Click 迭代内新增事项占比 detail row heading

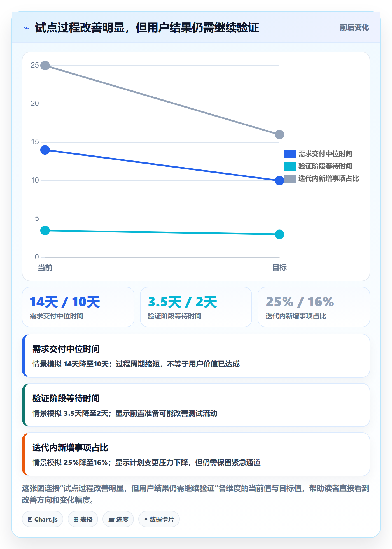(x=70, y=448)
